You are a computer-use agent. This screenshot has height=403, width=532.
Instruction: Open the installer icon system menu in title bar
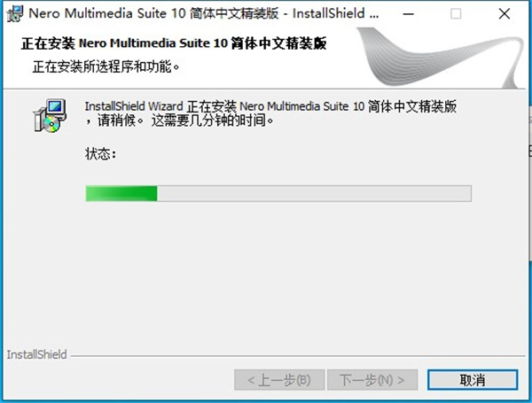(15, 14)
